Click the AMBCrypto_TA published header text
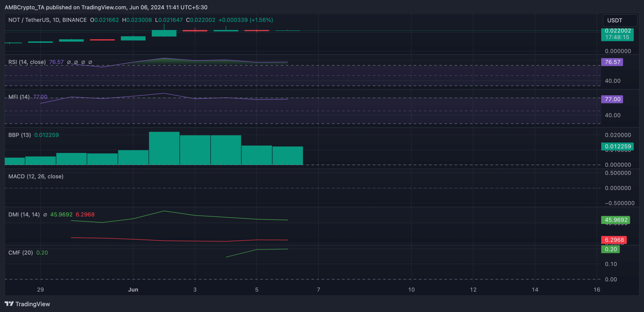Viewport: 644px width, 312px height. pyautogui.click(x=106, y=7)
